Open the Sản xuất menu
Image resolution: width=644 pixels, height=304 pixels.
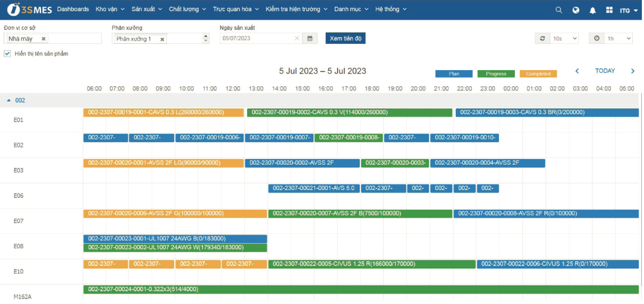tap(147, 9)
